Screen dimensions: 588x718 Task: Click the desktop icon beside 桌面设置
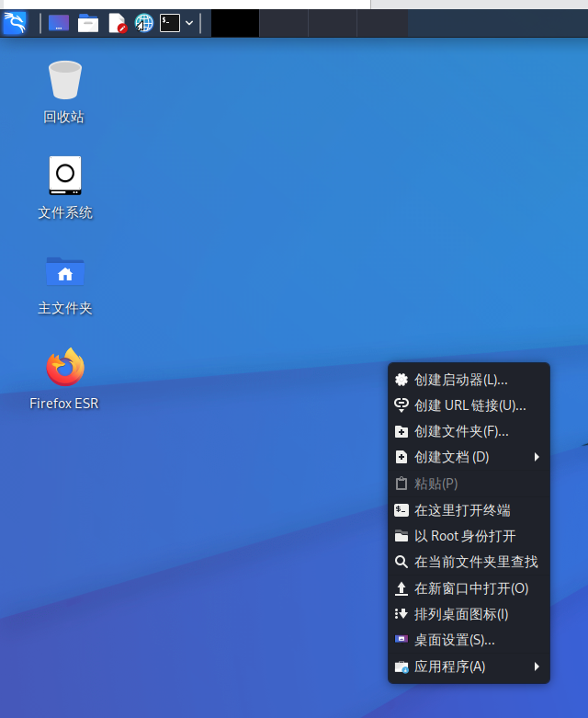tap(401, 639)
